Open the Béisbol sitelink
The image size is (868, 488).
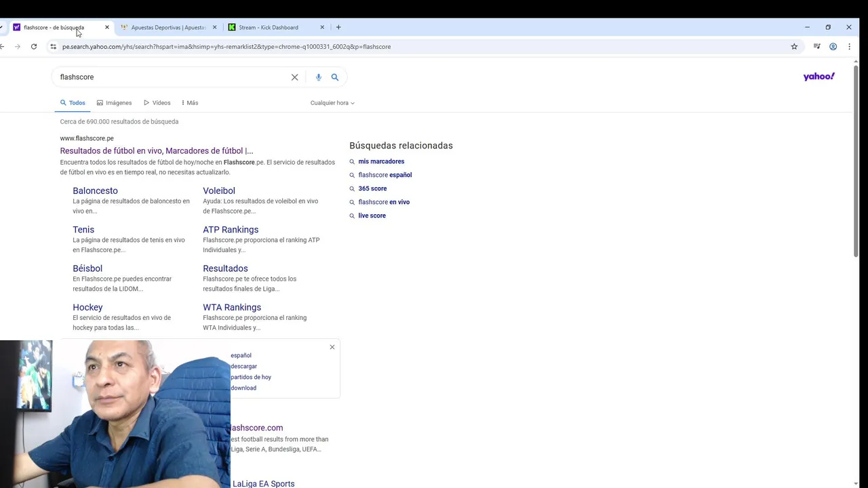(87, 268)
